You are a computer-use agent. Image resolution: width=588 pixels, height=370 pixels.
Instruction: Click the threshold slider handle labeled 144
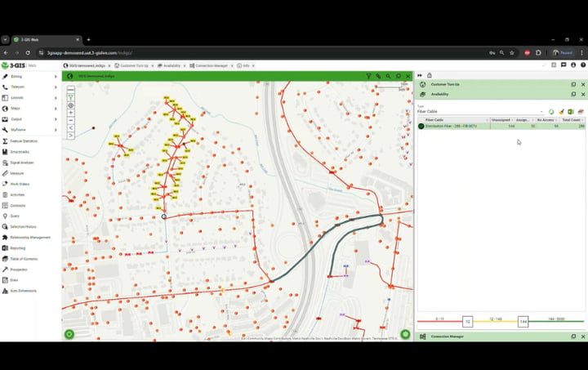[x=523, y=322]
